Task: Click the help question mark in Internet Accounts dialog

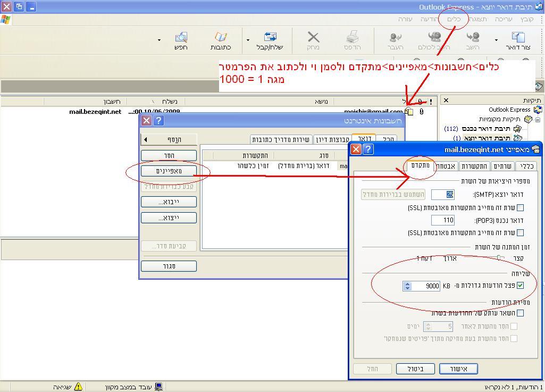Action: point(158,121)
